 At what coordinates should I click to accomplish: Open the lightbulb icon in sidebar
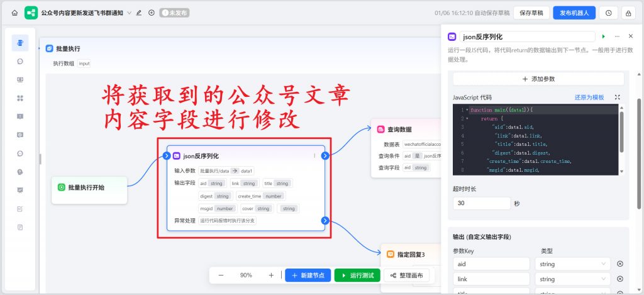pyautogui.click(x=20, y=172)
